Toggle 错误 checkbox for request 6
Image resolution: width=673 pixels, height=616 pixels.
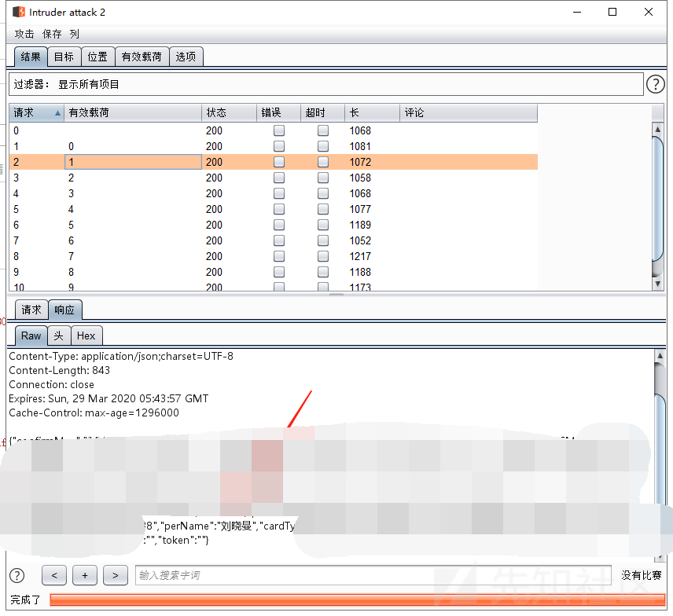pyautogui.click(x=279, y=225)
